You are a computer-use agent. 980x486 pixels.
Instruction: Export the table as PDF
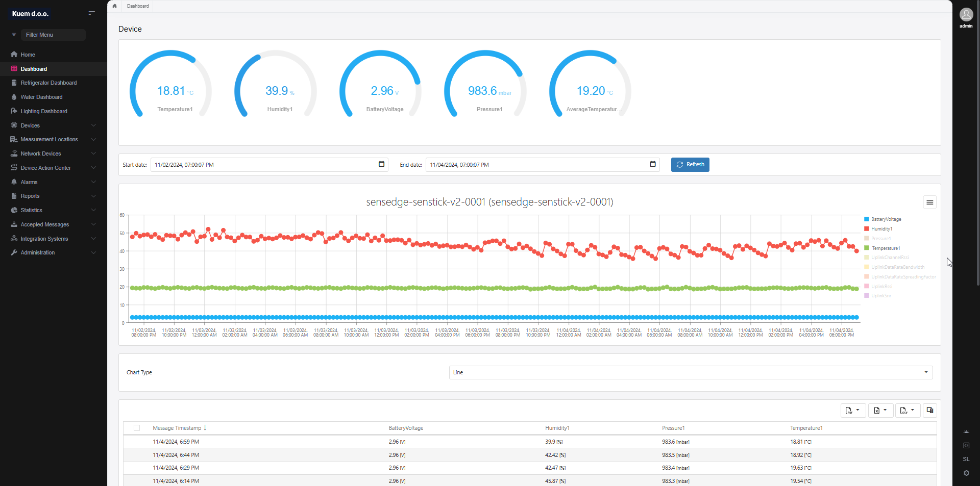pos(852,410)
